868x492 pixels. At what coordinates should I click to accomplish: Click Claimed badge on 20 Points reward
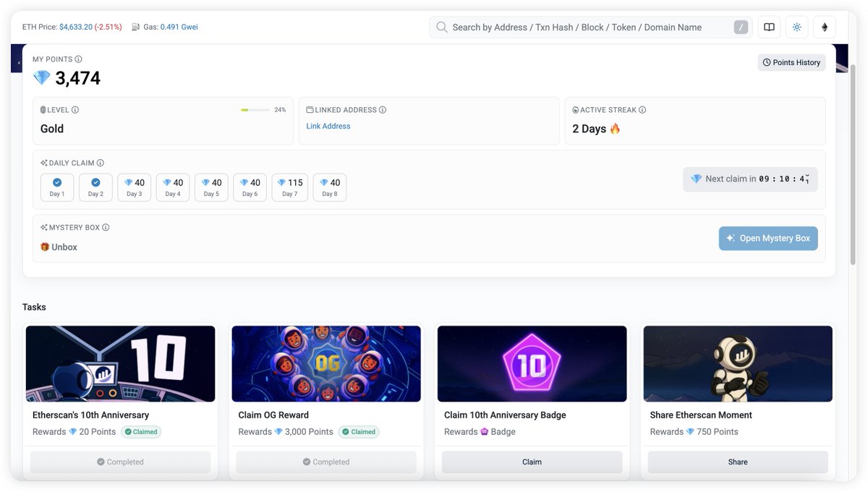[141, 432]
